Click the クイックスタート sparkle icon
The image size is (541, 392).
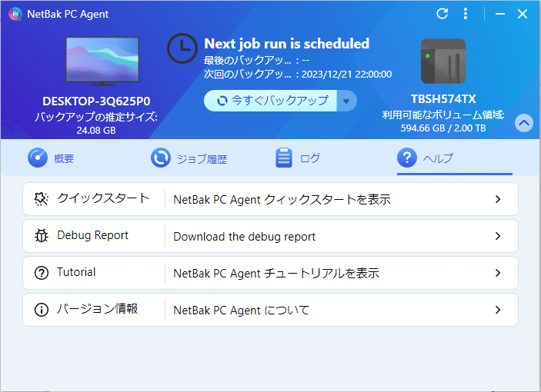point(42,199)
